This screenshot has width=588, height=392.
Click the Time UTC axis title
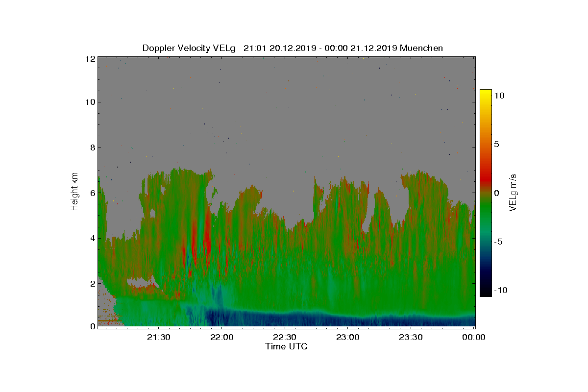pyautogui.click(x=287, y=346)
